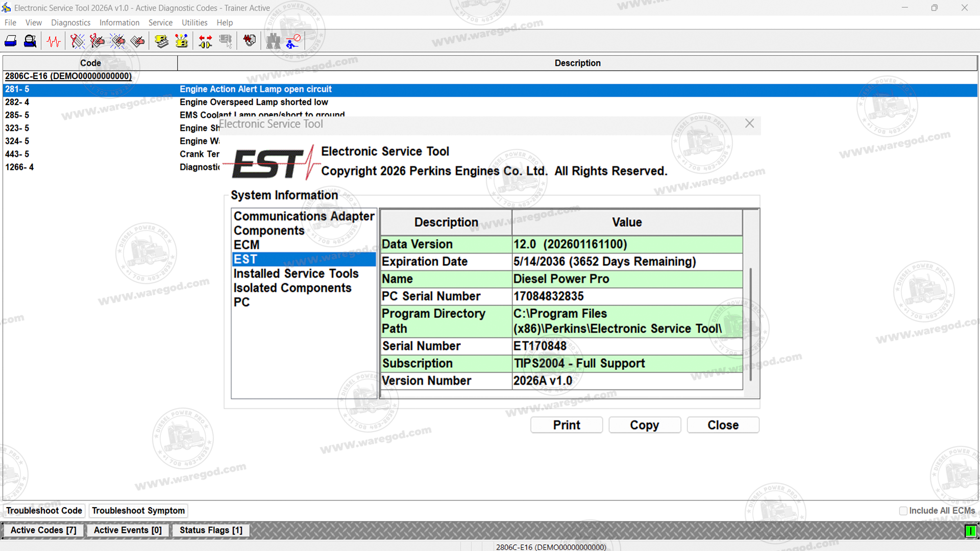Click the Connect/Disconnect arrows icon
Screen dimensions: 980x551
[x=206, y=41]
